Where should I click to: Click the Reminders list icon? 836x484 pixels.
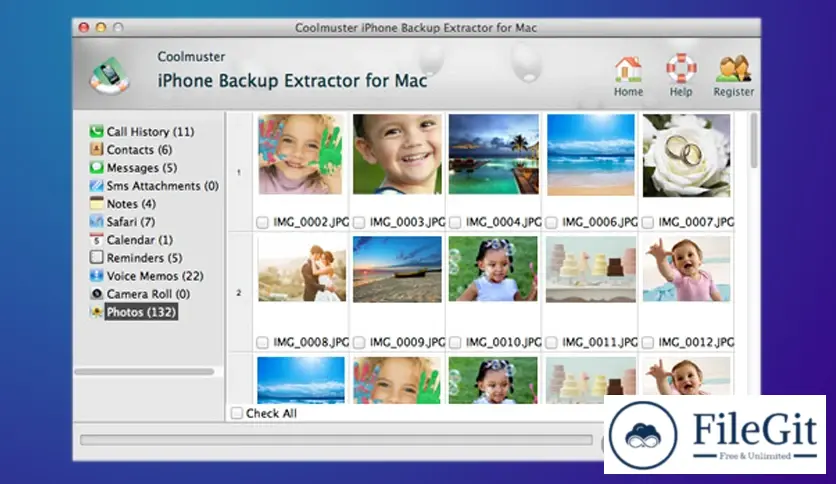click(97, 257)
